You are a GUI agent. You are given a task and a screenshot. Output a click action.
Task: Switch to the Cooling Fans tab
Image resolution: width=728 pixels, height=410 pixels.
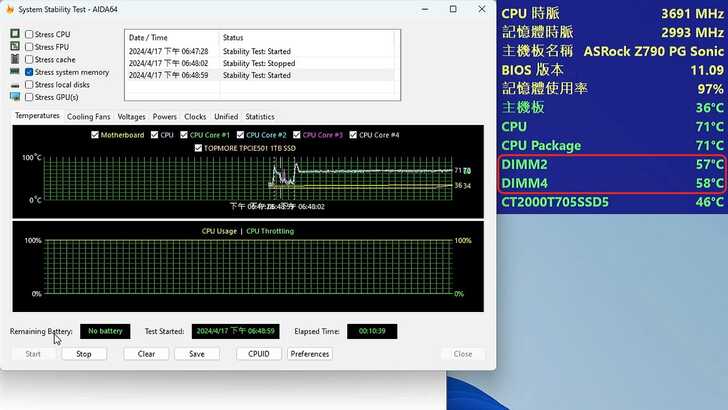[88, 117]
